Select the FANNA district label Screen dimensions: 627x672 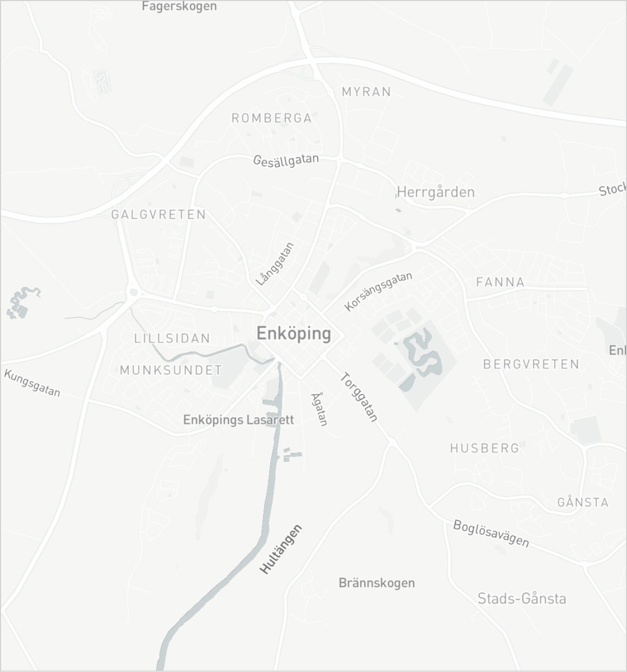[x=500, y=282]
